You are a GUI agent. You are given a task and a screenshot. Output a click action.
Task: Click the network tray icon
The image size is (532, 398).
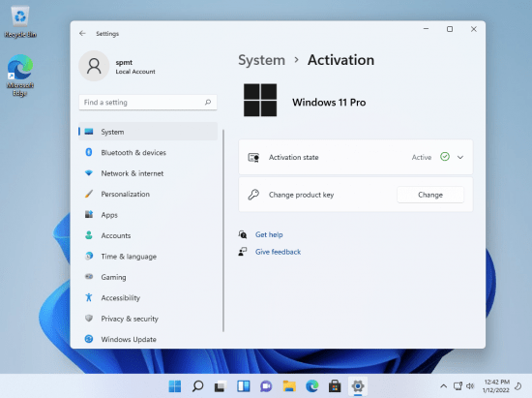(458, 386)
